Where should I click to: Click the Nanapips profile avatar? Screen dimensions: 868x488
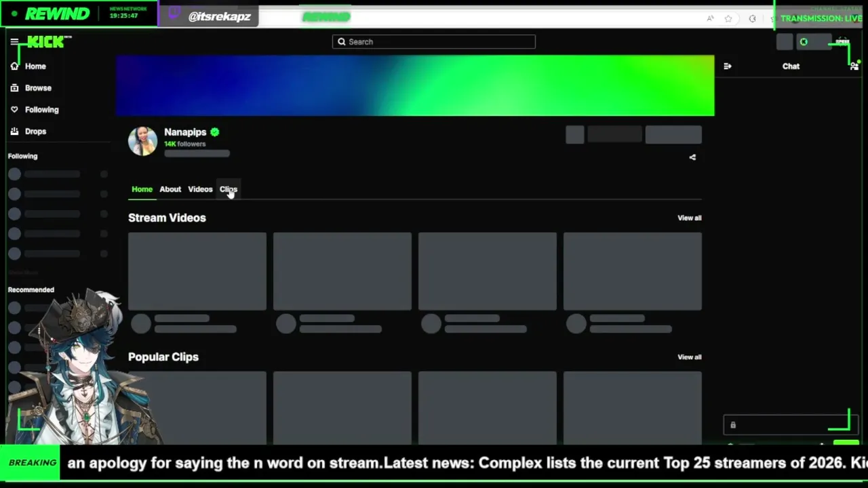[142, 140]
